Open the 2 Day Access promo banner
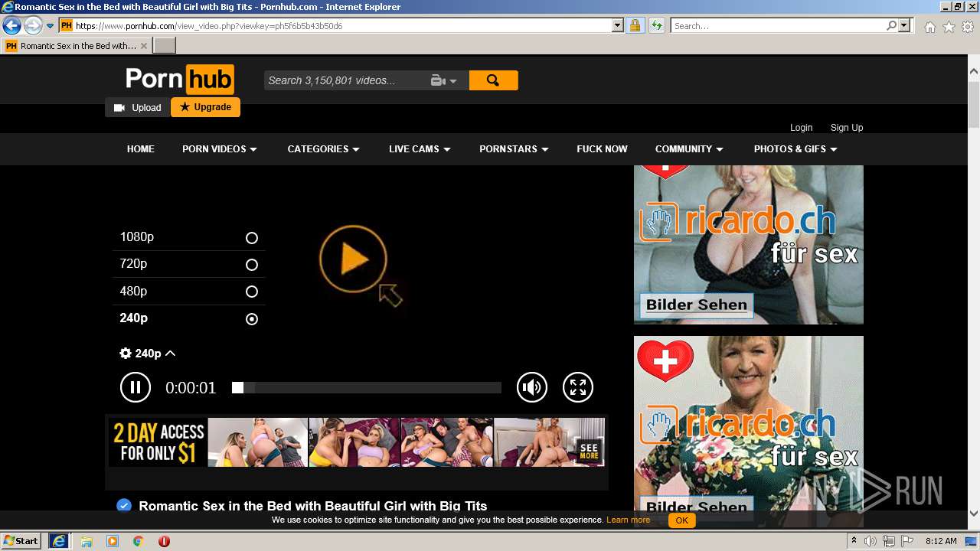This screenshot has width=980, height=551. click(x=357, y=442)
